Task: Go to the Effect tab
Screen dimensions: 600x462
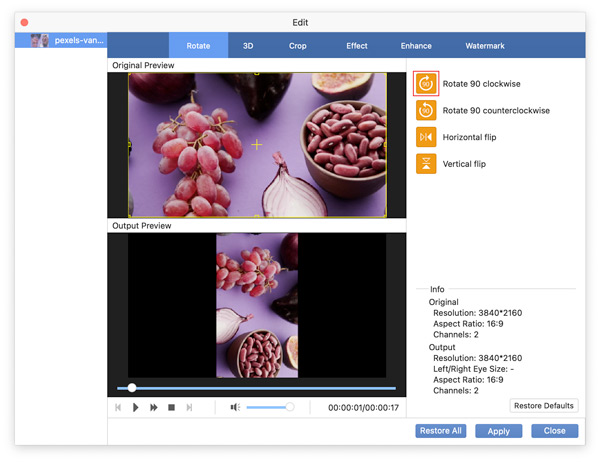Action: (357, 46)
